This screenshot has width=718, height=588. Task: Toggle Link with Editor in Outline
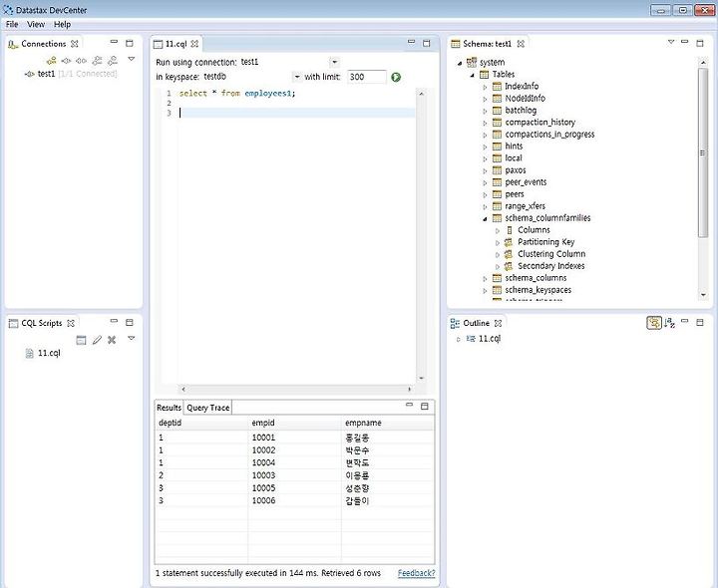pos(654,323)
